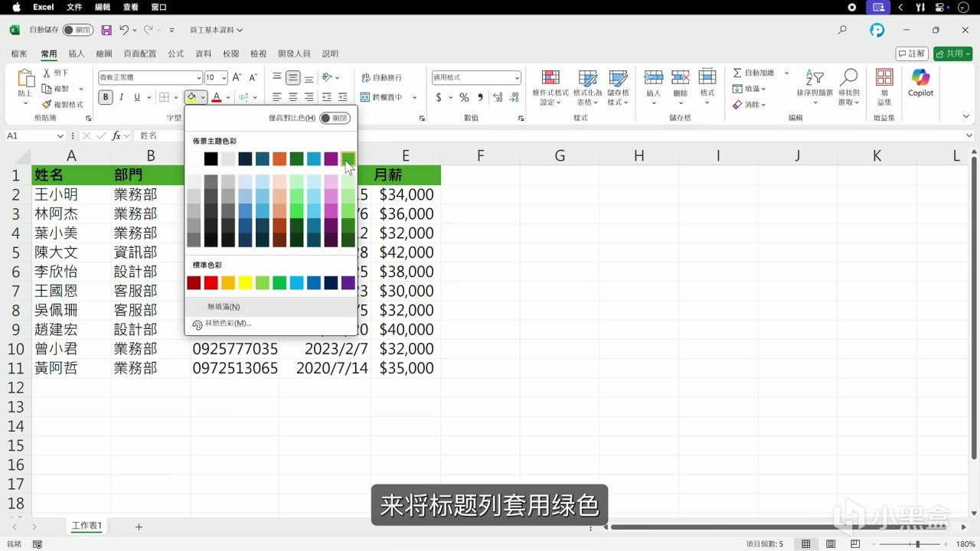980x551 pixels.
Task: Click the Share (共用) button
Action: (x=952, y=54)
